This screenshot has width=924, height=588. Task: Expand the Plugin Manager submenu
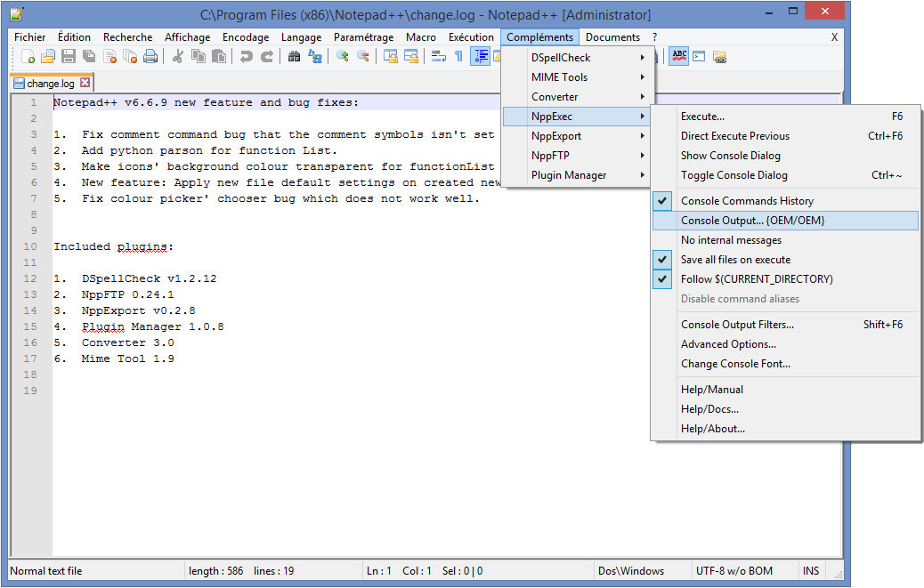pyautogui.click(x=576, y=175)
